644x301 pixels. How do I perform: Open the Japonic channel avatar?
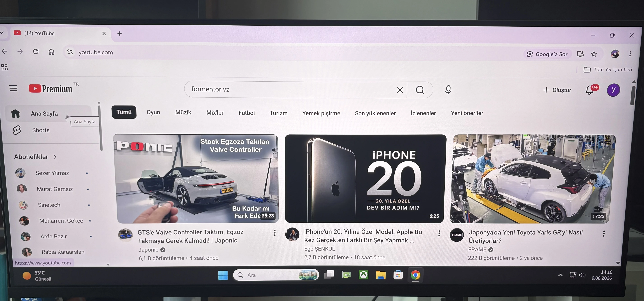(125, 235)
